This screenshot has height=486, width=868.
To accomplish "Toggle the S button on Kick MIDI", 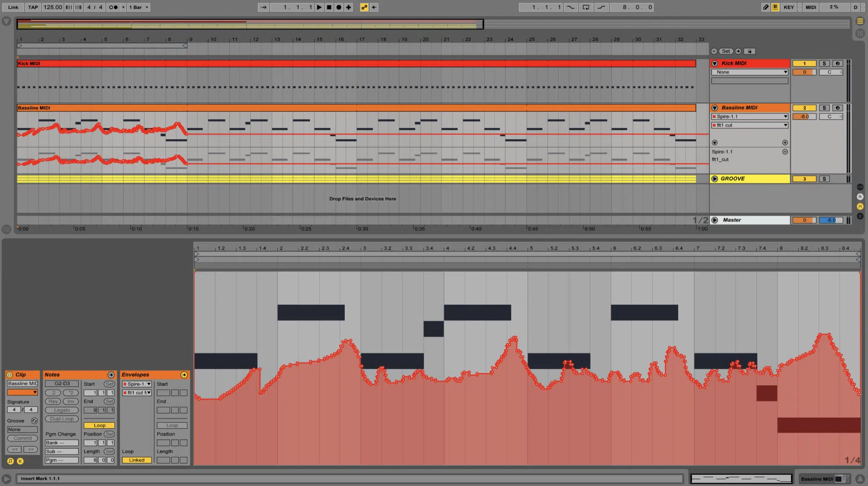I will pyautogui.click(x=823, y=63).
